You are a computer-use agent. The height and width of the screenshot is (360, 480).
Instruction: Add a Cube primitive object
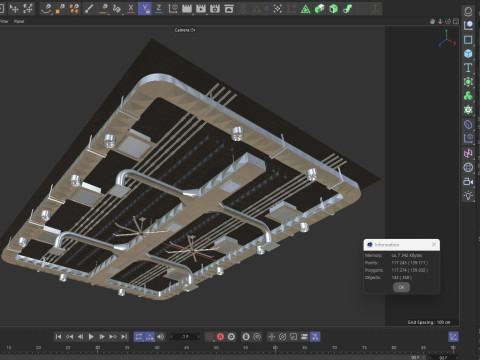tap(468, 54)
